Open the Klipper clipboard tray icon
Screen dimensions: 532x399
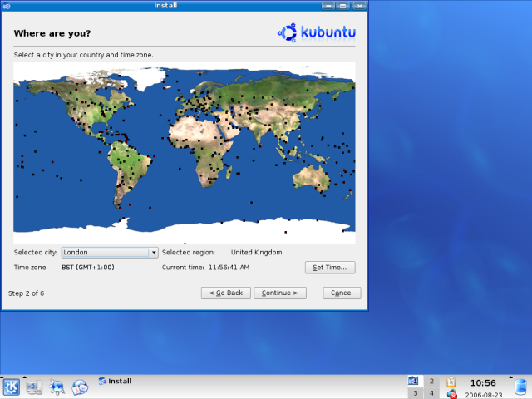tap(451, 382)
